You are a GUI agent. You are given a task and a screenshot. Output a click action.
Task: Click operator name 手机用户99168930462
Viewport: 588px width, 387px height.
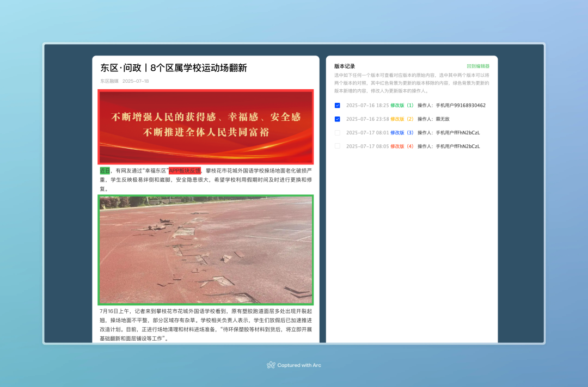[x=461, y=106]
